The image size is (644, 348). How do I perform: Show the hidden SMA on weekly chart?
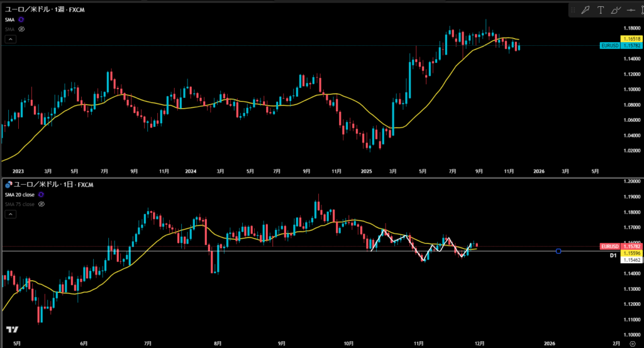[x=21, y=29]
